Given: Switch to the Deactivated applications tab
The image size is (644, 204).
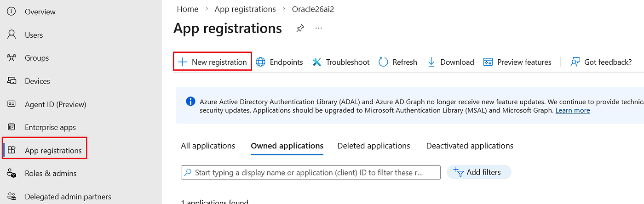Looking at the screenshot, I should coord(470,146).
